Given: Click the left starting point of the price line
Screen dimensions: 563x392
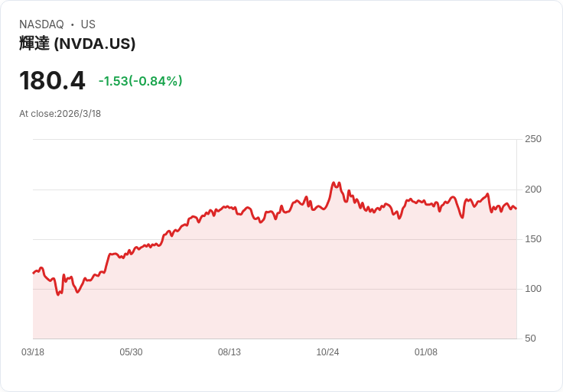Looking at the screenshot, I should (33, 273).
